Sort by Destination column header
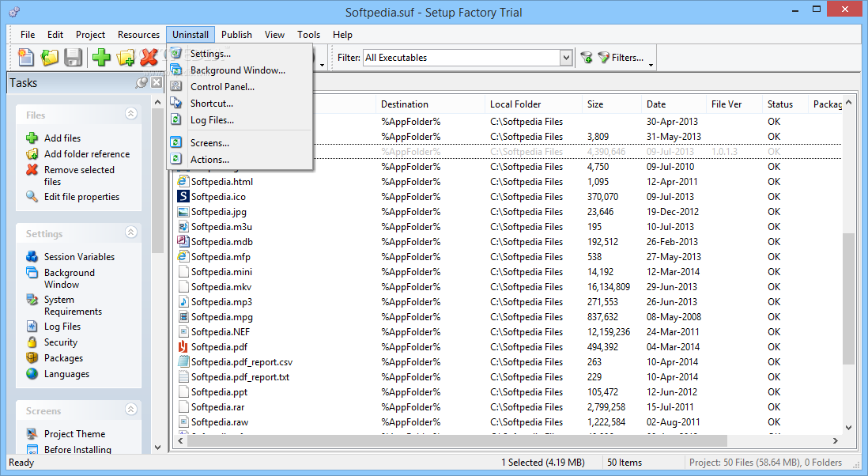Screen dimensions: 868x476 [x=431, y=104]
